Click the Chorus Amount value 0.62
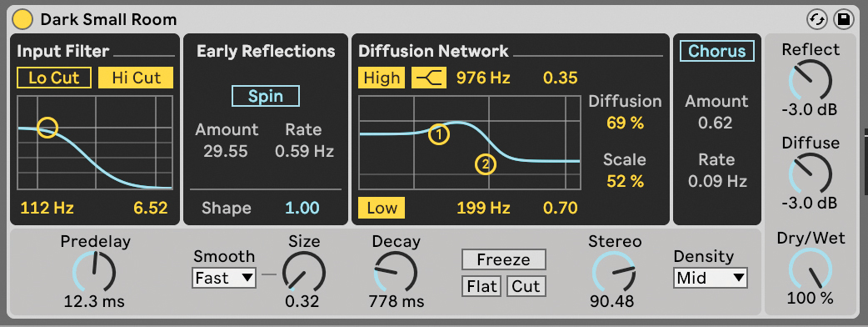The image size is (868, 327). pyautogui.click(x=716, y=123)
